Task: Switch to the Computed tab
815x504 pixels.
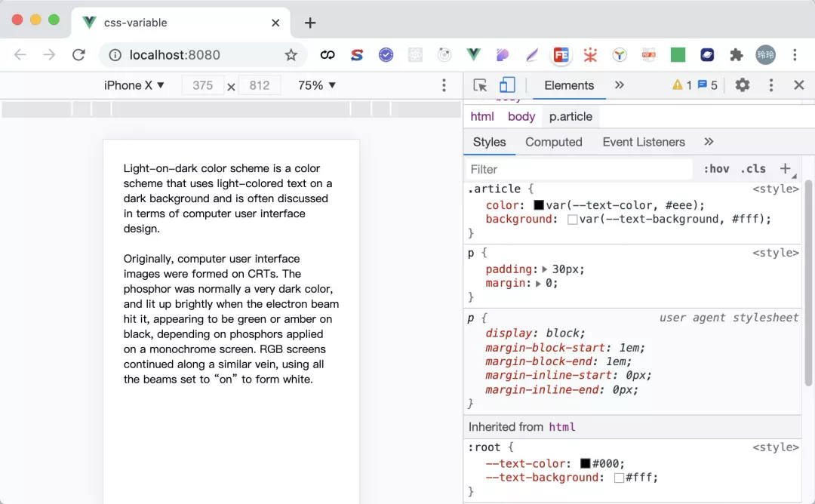Action: pyautogui.click(x=554, y=142)
